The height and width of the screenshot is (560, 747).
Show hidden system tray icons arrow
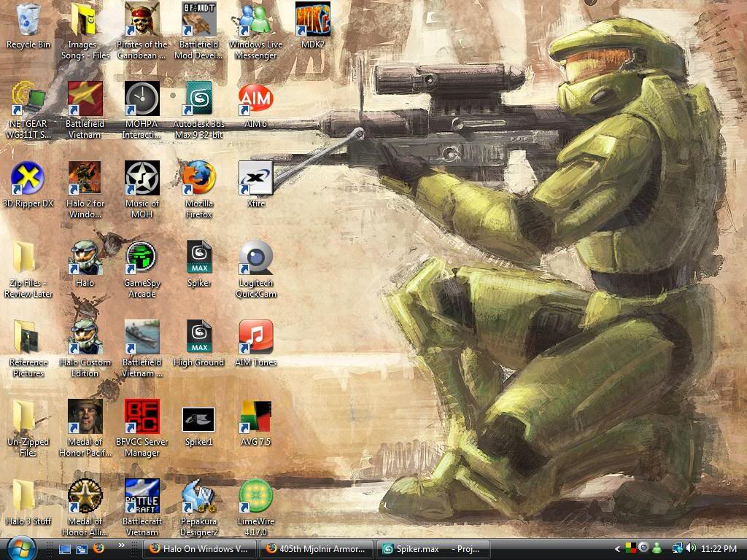(x=617, y=549)
